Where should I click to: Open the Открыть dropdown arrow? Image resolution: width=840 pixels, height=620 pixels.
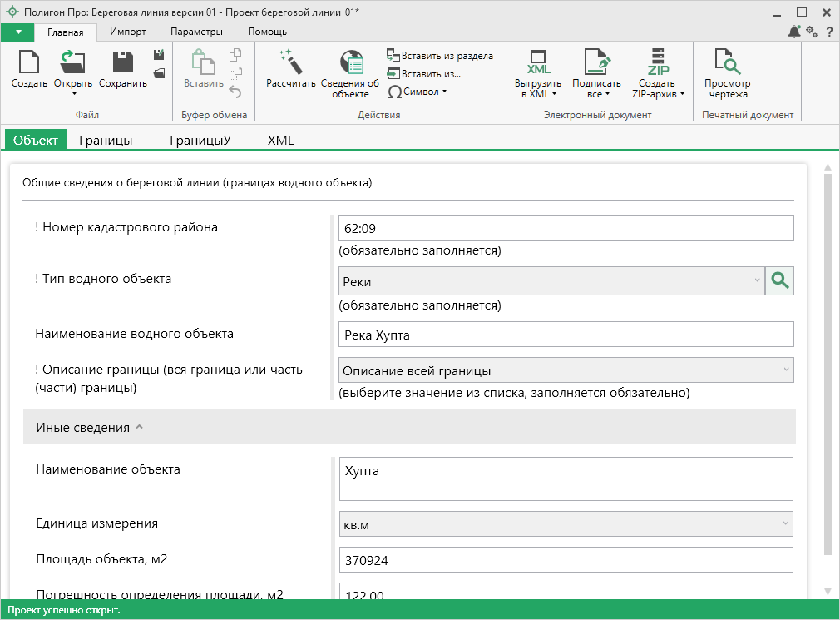(x=73, y=94)
